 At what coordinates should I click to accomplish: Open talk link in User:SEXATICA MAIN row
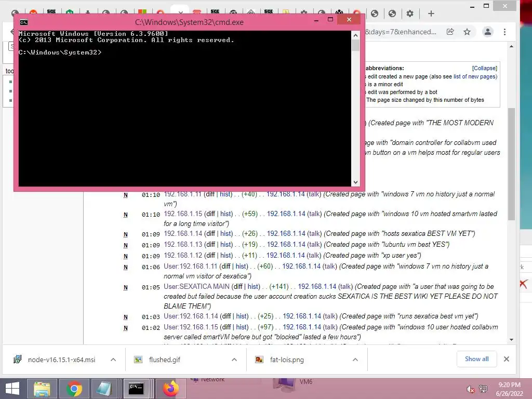coord(345,287)
